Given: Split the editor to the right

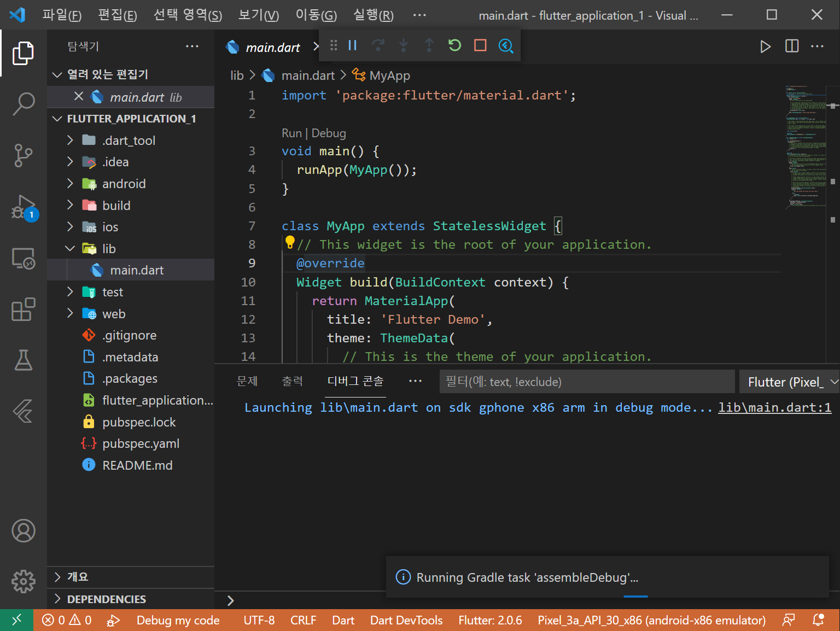Looking at the screenshot, I should tap(791, 46).
